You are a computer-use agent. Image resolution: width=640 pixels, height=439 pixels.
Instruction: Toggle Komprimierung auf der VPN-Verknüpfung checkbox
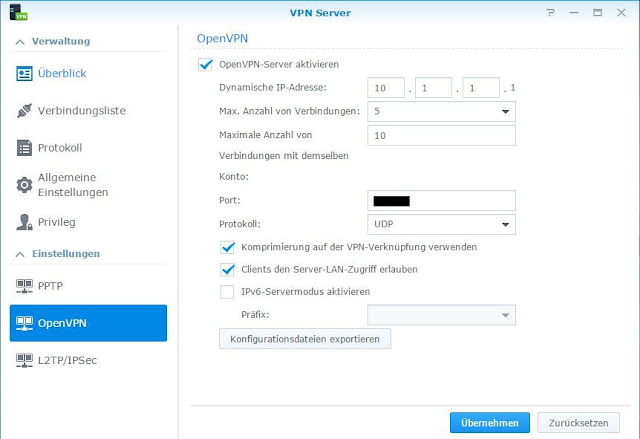227,247
